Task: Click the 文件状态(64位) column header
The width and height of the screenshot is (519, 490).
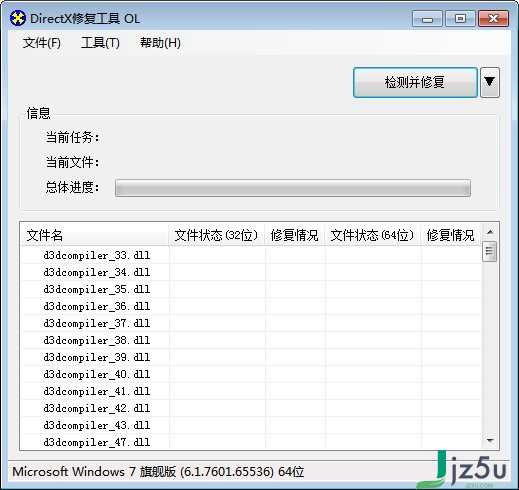Action: (x=372, y=235)
